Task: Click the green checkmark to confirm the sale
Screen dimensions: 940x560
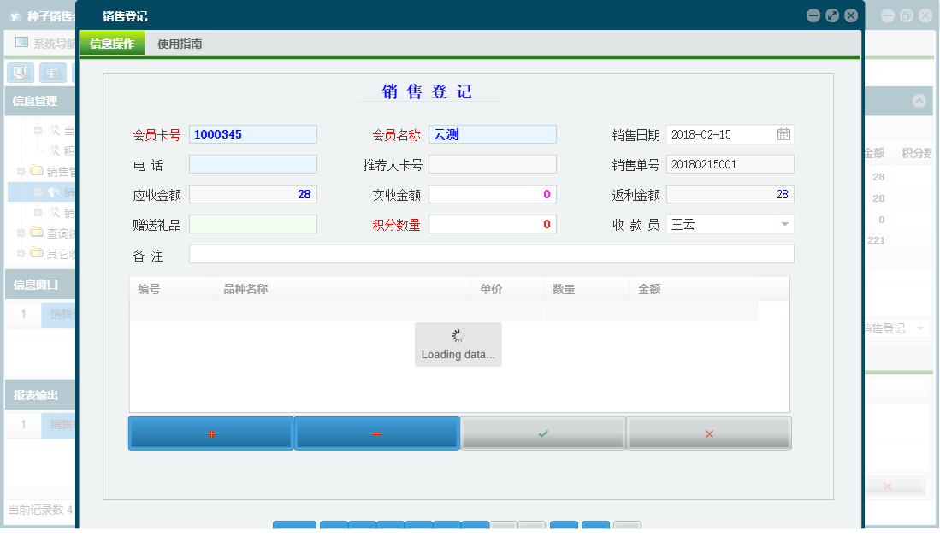Action: coord(542,433)
